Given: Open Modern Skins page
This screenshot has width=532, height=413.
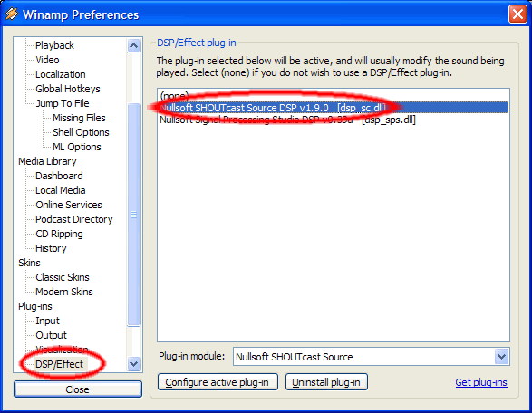Looking at the screenshot, I should coord(64,292).
